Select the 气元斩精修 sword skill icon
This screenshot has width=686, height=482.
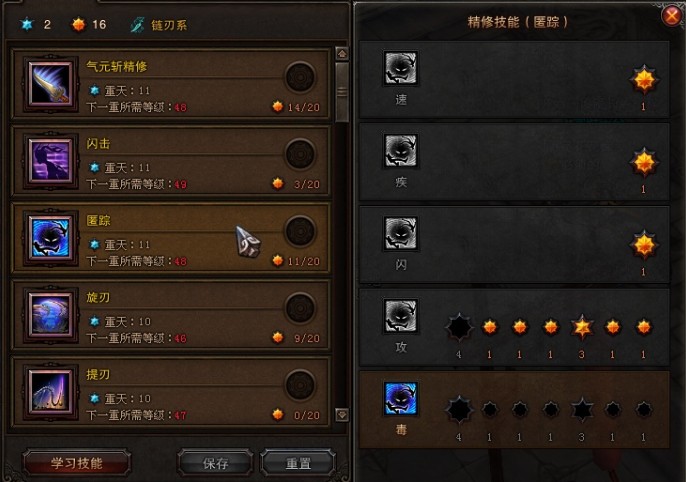pos(50,83)
